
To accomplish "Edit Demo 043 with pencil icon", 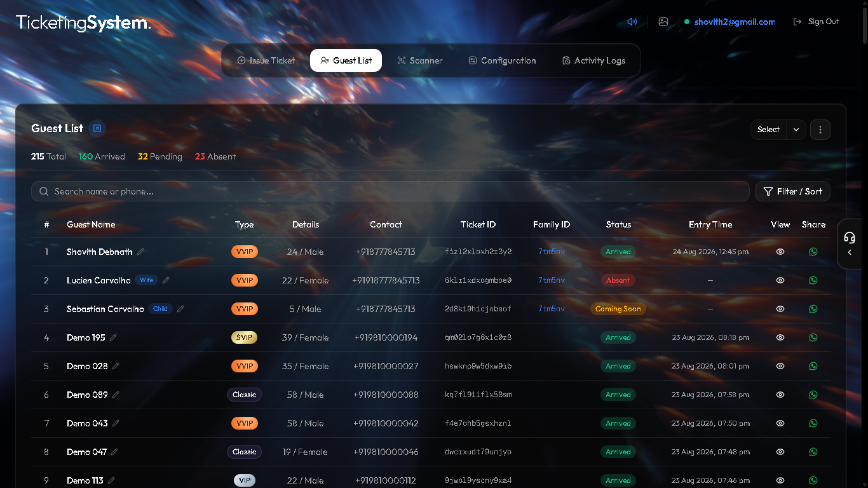I will click(x=116, y=423).
